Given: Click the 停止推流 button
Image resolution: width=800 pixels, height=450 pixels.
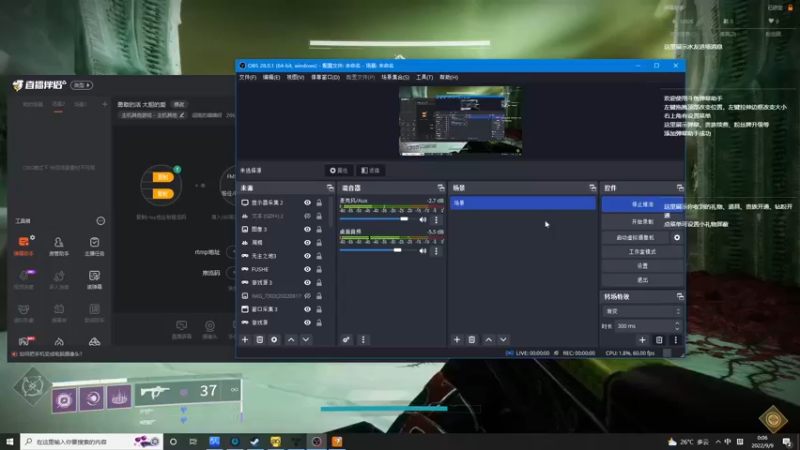Looking at the screenshot, I should click(642, 204).
